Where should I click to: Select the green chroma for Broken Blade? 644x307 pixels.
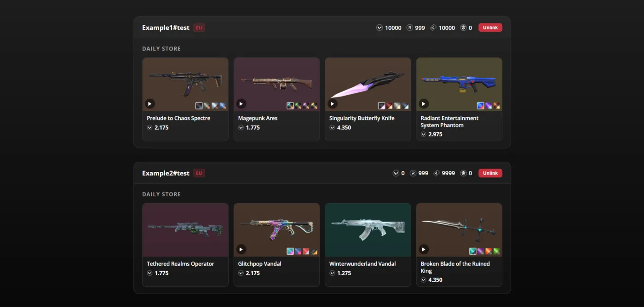tap(496, 251)
